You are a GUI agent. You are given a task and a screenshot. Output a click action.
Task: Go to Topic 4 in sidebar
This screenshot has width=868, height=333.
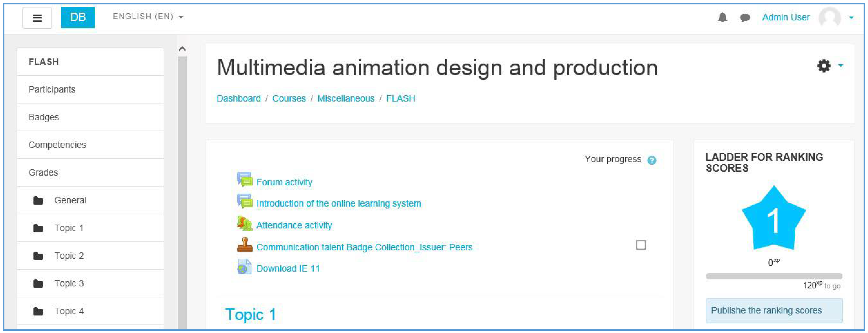(x=90, y=311)
